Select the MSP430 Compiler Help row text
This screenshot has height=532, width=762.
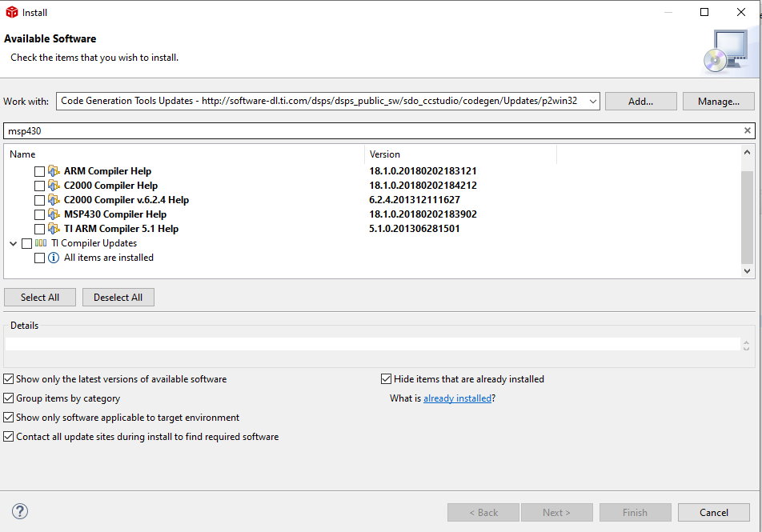[x=115, y=214]
